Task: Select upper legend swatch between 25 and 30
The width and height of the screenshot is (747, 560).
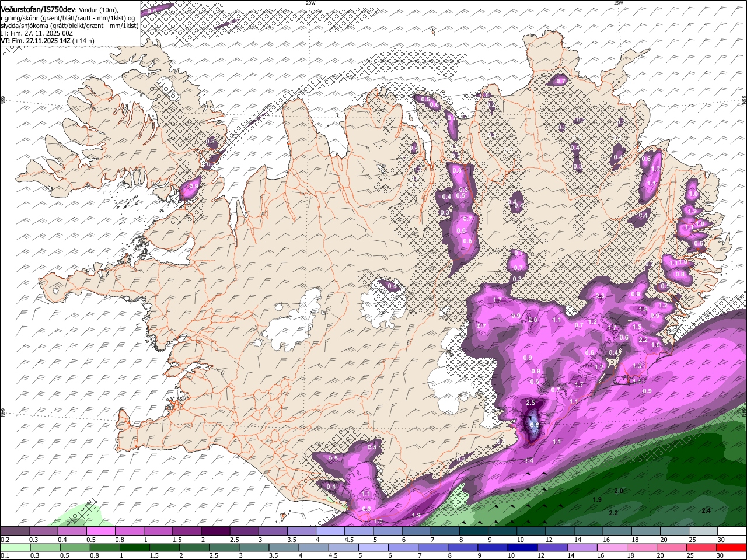Action: [x=703, y=531]
